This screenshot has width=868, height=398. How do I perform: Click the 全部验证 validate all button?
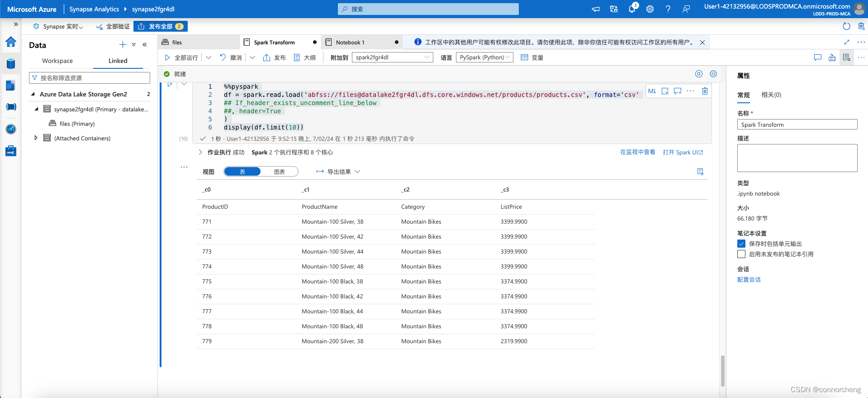pyautogui.click(x=113, y=26)
